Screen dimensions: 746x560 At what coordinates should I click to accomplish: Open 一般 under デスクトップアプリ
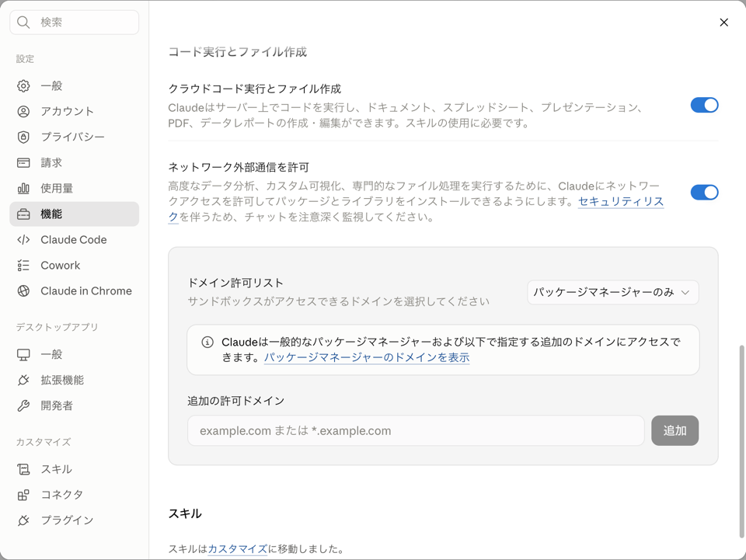[75, 355]
